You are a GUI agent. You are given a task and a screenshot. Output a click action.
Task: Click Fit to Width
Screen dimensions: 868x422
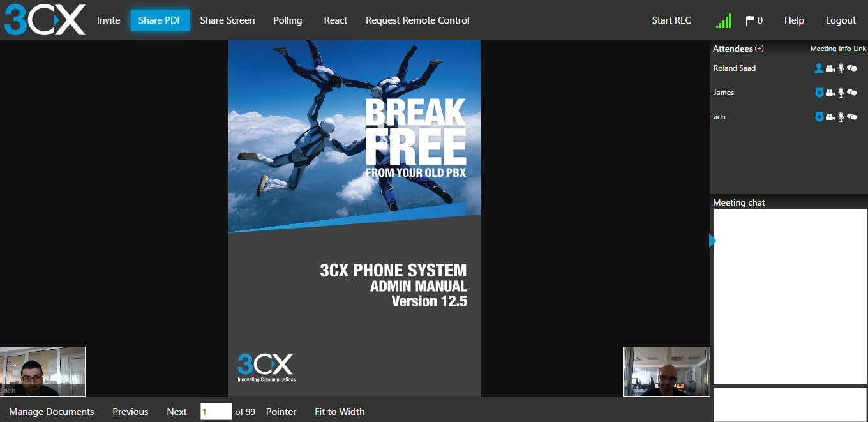point(340,412)
